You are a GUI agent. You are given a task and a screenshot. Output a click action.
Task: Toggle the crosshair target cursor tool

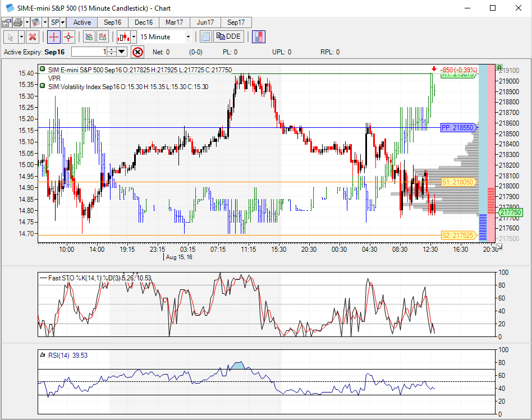[x=68, y=37]
